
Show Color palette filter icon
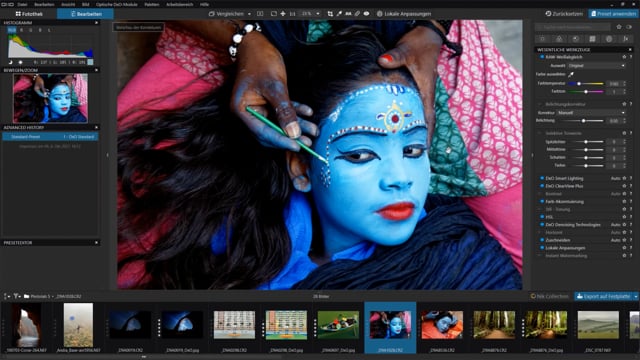tap(559, 39)
